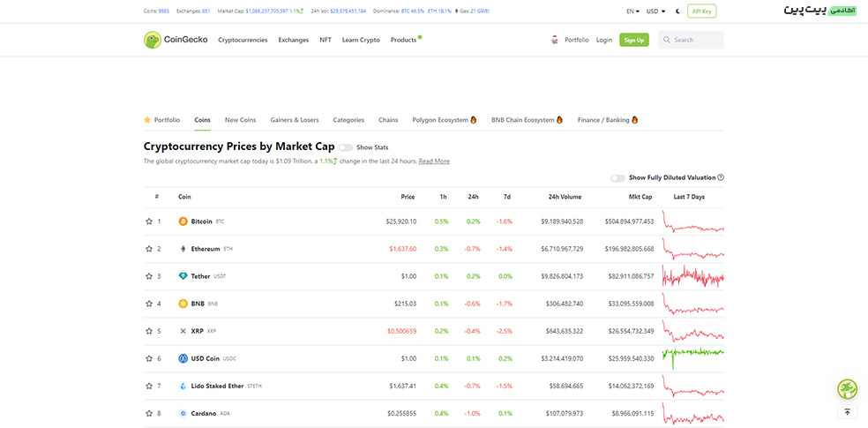Open the Gainers & Losers tab
Screen dimensions: 868x428
pyautogui.click(x=295, y=120)
